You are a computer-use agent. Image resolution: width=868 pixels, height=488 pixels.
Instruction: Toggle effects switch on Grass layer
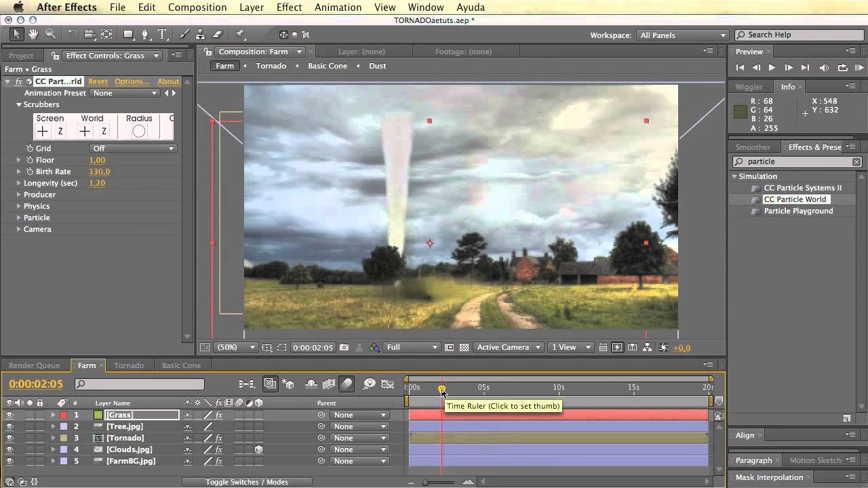pyautogui.click(x=218, y=415)
